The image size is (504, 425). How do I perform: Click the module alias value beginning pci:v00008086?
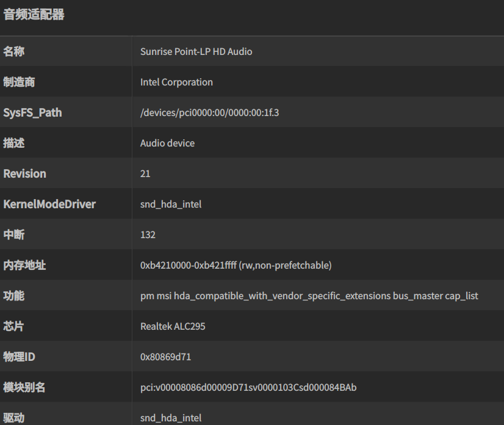[248, 387]
